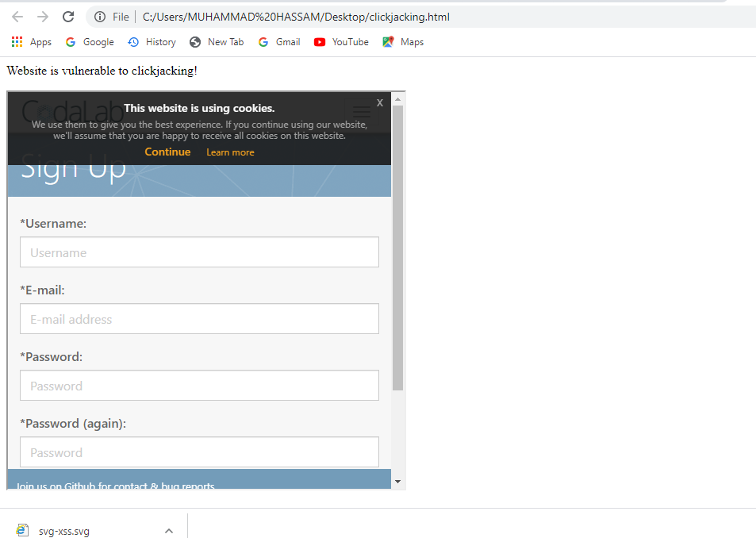Open the Gmail bookmark
Screen dimensions: 756x538
click(x=279, y=42)
